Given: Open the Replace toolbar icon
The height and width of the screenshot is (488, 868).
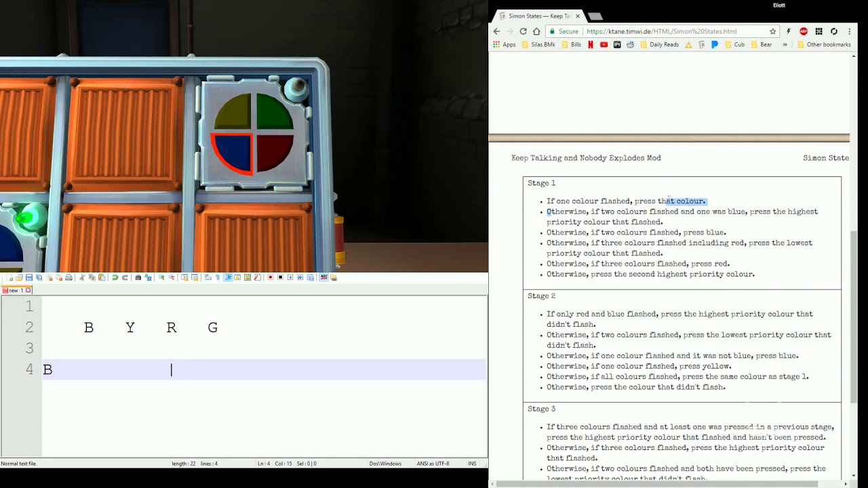Looking at the screenshot, I should coord(148,277).
